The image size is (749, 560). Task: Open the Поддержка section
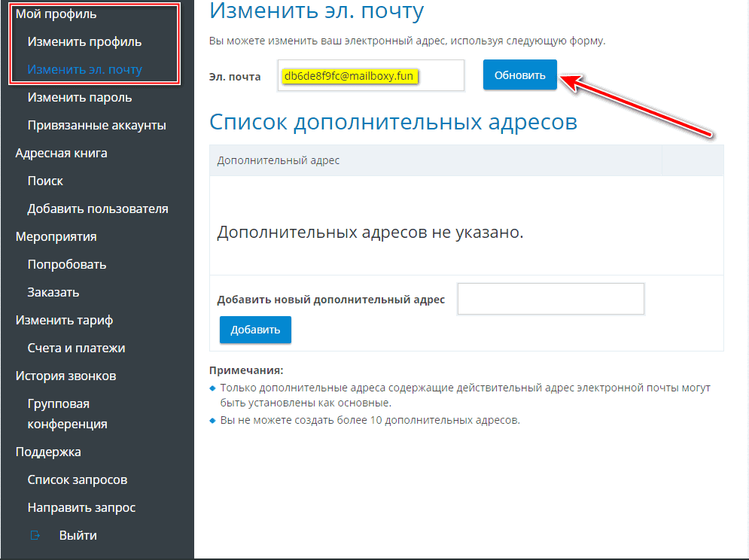(47, 452)
